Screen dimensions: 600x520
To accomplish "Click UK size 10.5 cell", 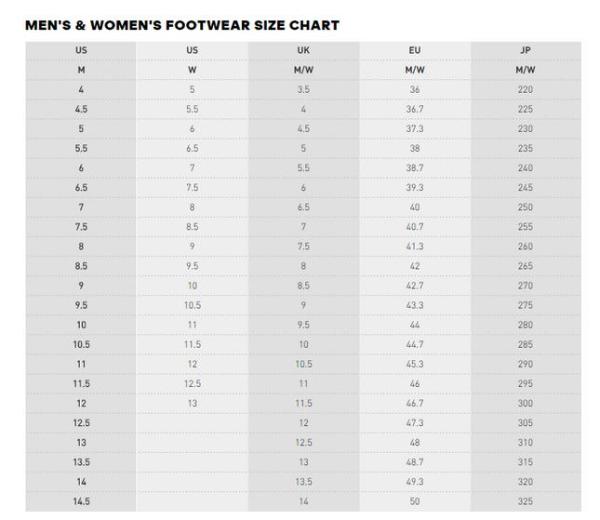I will click(303, 364).
